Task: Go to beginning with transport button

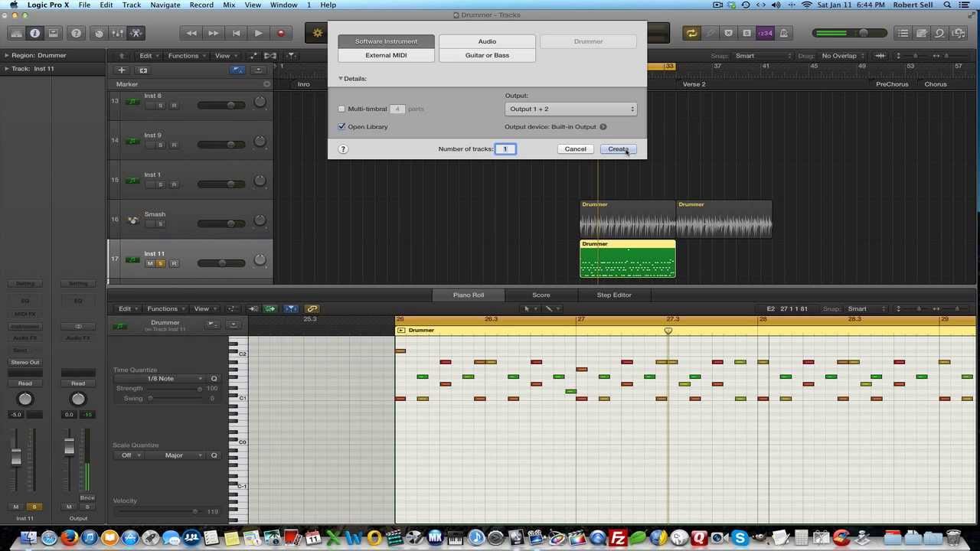Action: [236, 33]
